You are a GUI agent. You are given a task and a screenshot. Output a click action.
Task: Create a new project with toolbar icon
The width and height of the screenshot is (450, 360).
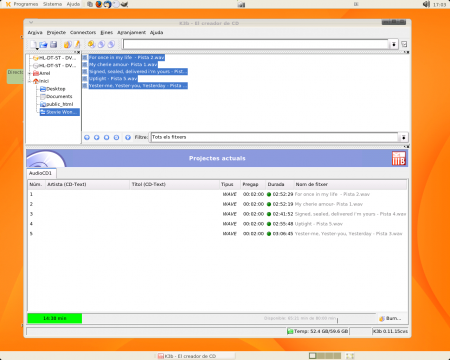click(x=34, y=44)
